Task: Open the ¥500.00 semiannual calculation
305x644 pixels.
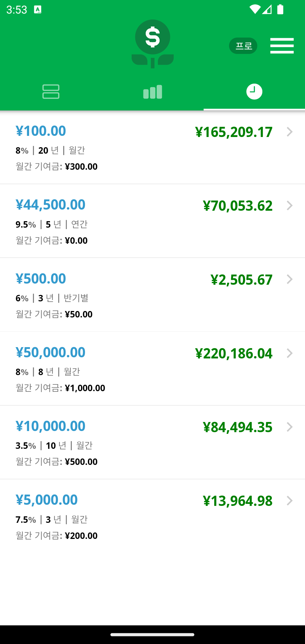Action: point(152,295)
